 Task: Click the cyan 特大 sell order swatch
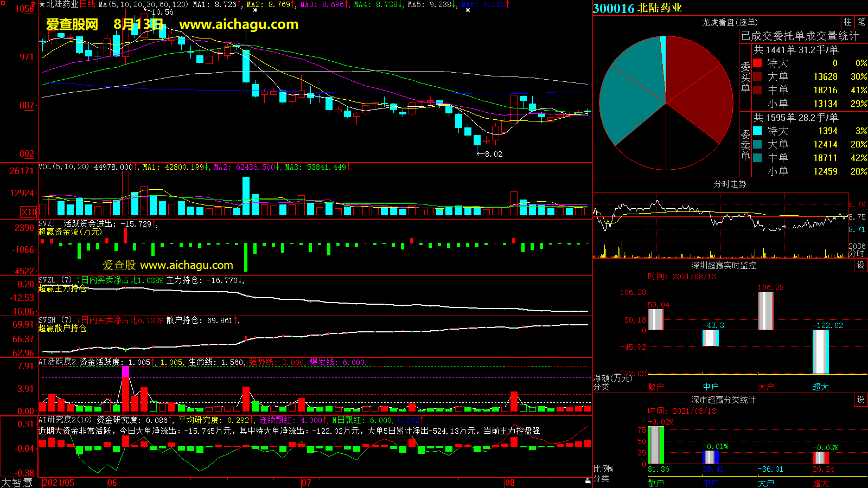click(x=757, y=131)
